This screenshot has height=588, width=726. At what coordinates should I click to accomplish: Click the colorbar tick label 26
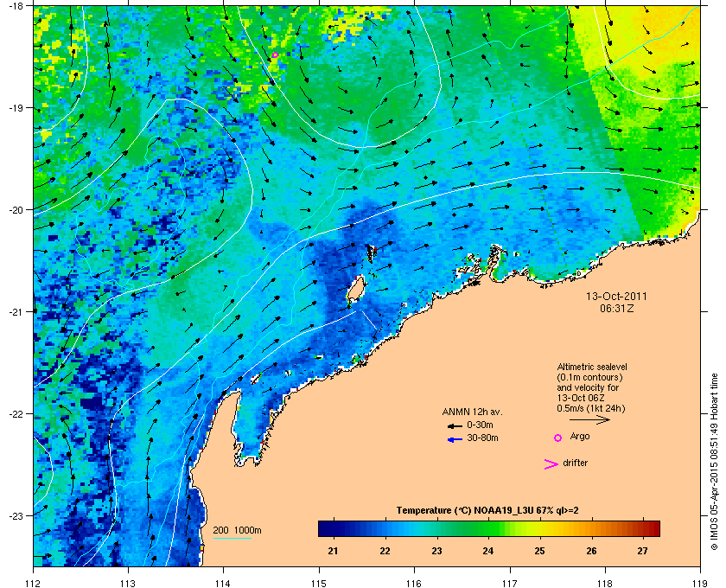(591, 551)
